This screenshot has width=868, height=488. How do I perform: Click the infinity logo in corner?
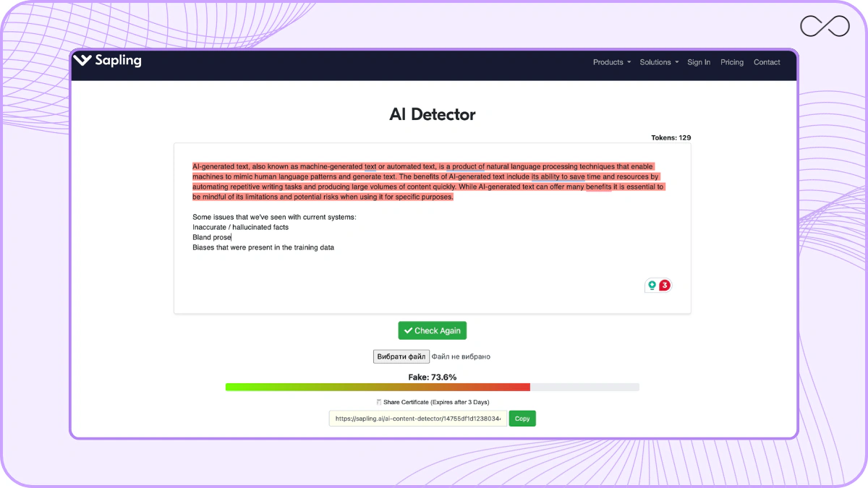click(x=825, y=27)
